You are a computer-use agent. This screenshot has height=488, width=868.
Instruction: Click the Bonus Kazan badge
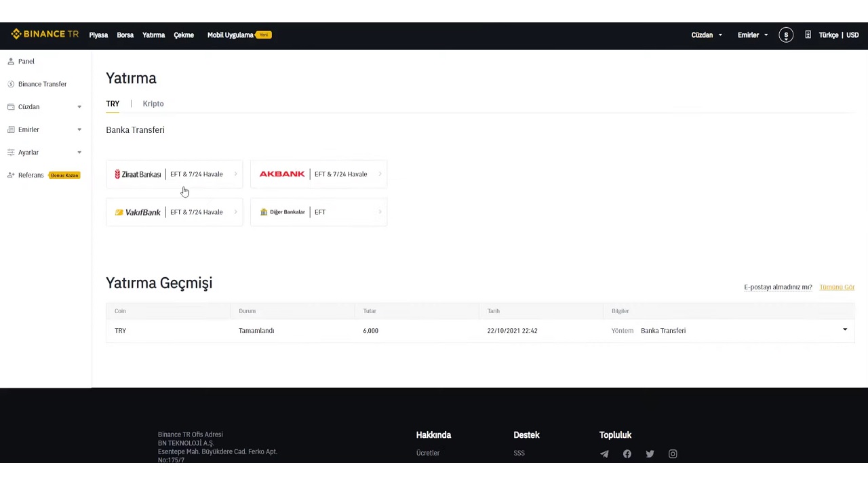[x=64, y=176]
